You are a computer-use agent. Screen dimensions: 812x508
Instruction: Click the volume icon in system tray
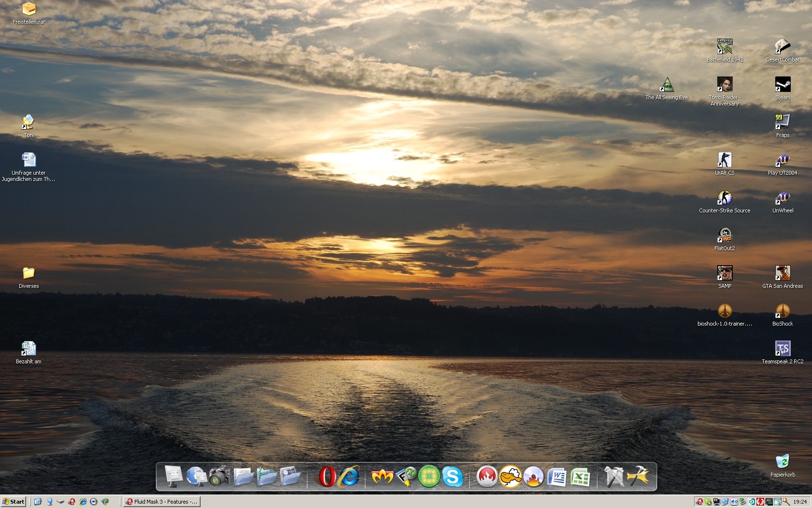point(734,502)
